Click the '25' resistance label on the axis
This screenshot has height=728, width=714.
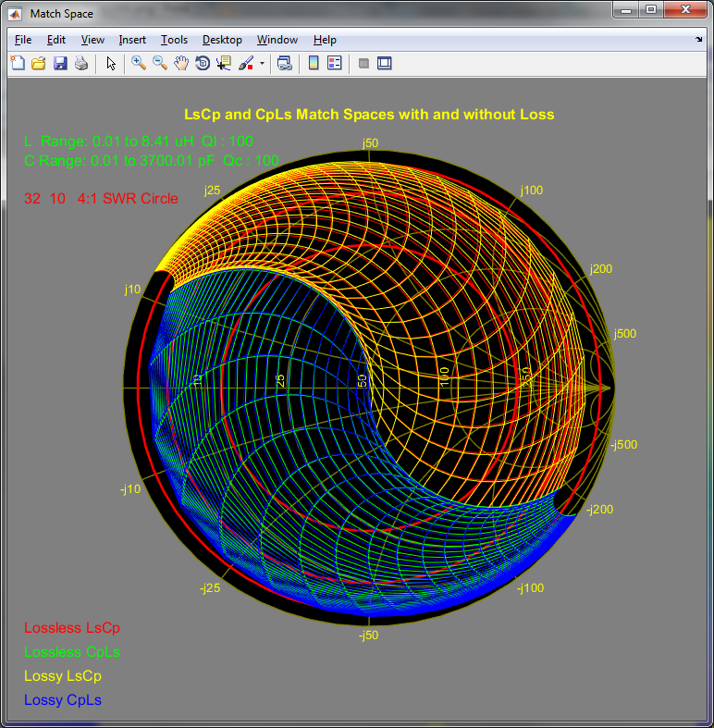point(279,380)
